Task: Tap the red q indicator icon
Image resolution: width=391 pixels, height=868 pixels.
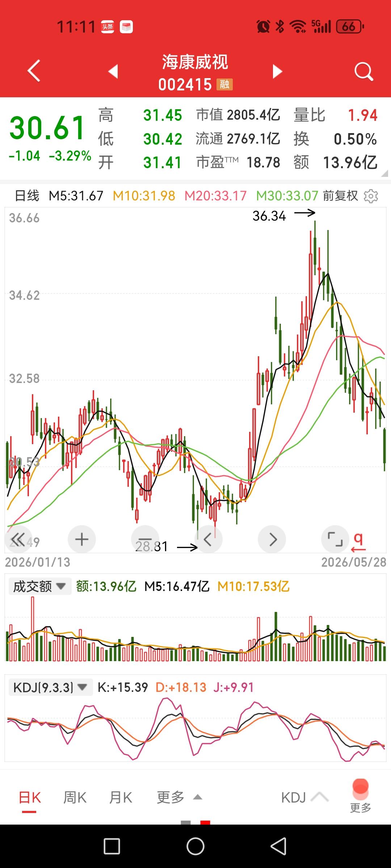Action: click(358, 542)
